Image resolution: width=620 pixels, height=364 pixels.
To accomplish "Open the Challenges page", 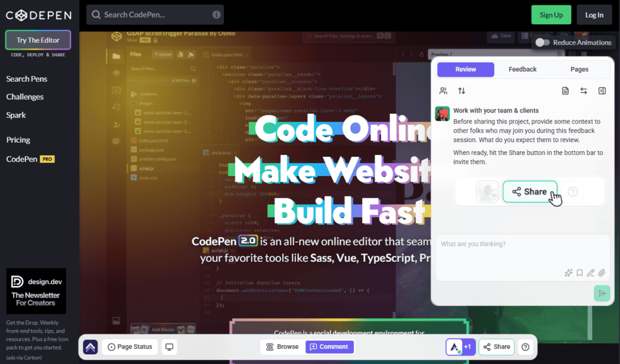I will click(x=24, y=97).
